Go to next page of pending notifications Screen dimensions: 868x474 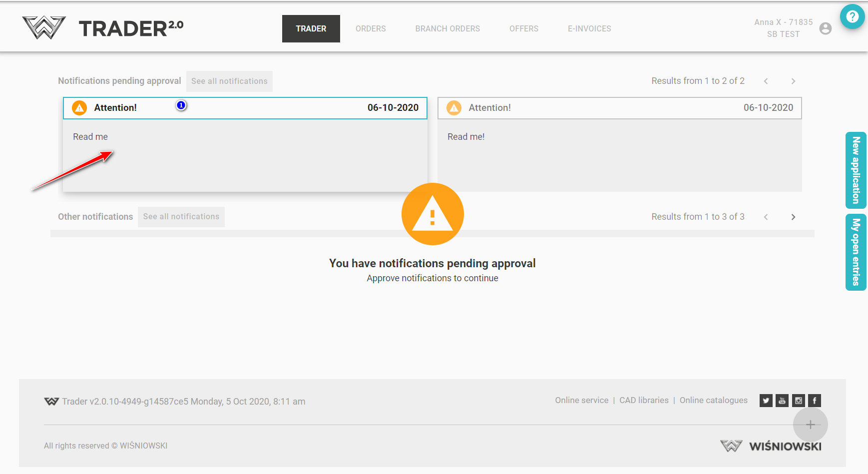point(793,81)
